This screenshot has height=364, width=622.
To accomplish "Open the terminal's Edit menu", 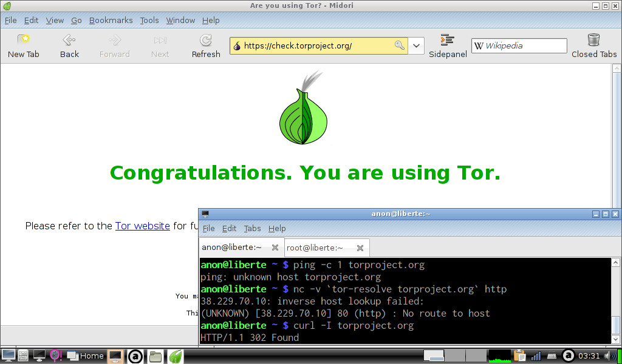I will click(x=229, y=229).
